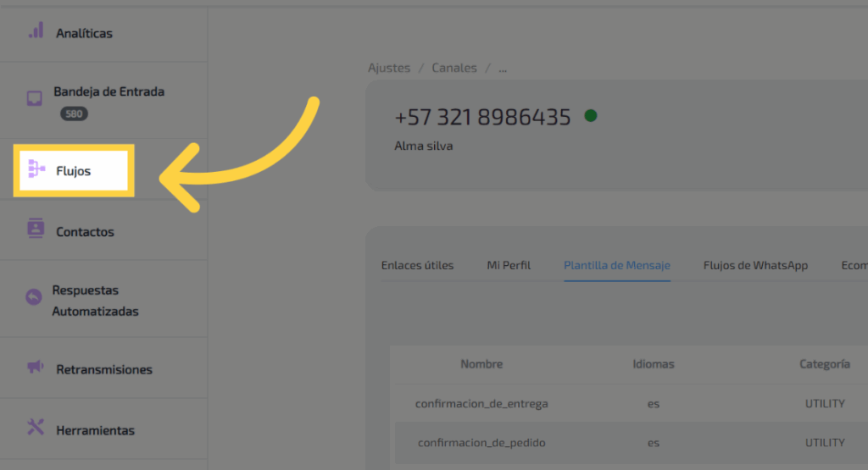
Task: Select the confirmacion_de_pedido template row
Action: click(x=481, y=442)
